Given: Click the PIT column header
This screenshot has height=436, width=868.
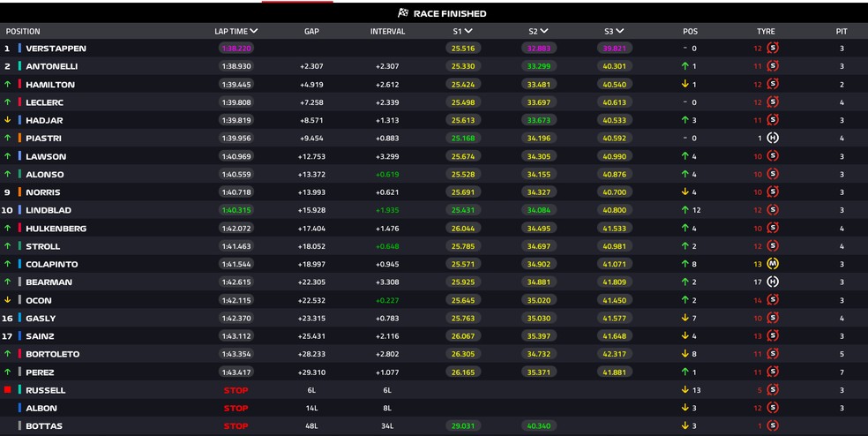Looking at the screenshot, I should 842,32.
